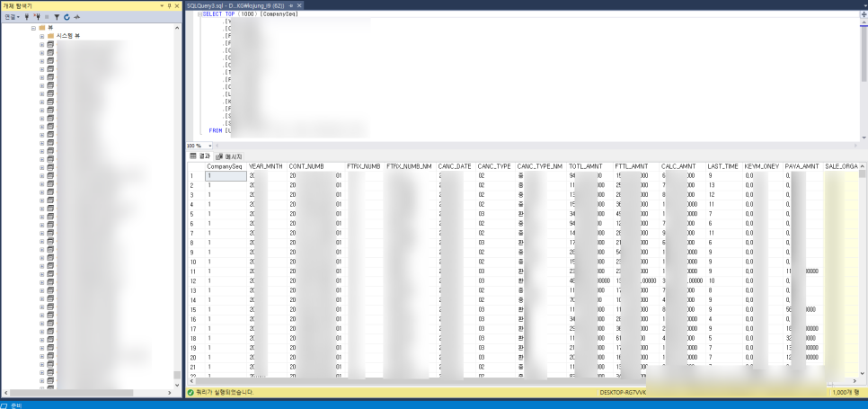Click the view icon directly below 시스템 뷰
This screenshot has width=868, height=409.
[50, 44]
